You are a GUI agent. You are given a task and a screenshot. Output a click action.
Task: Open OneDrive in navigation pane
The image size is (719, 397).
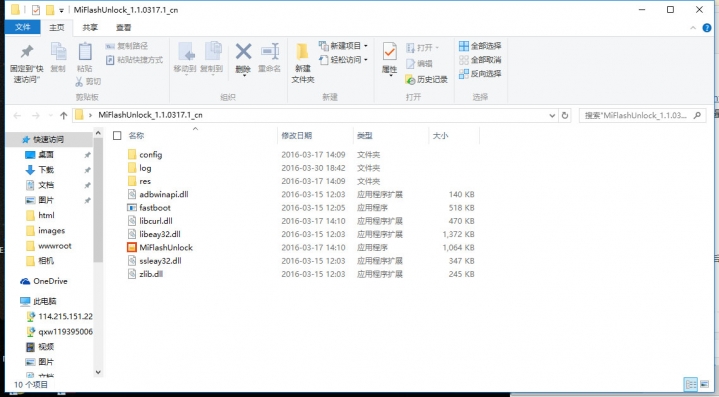tap(44, 281)
